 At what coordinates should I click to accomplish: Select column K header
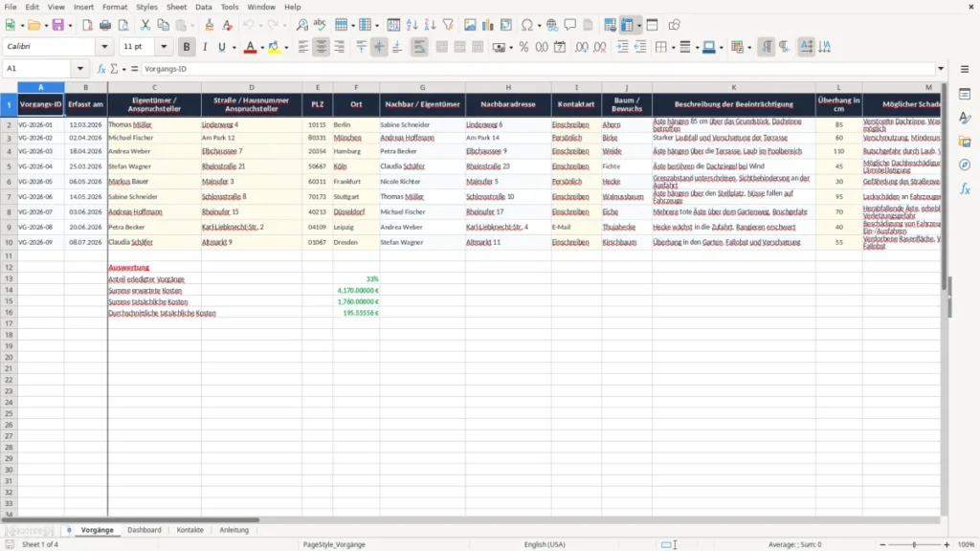click(x=734, y=87)
